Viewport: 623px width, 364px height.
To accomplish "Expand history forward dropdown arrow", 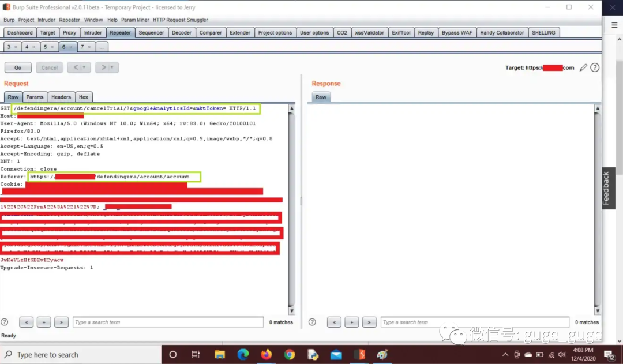I will point(112,67).
